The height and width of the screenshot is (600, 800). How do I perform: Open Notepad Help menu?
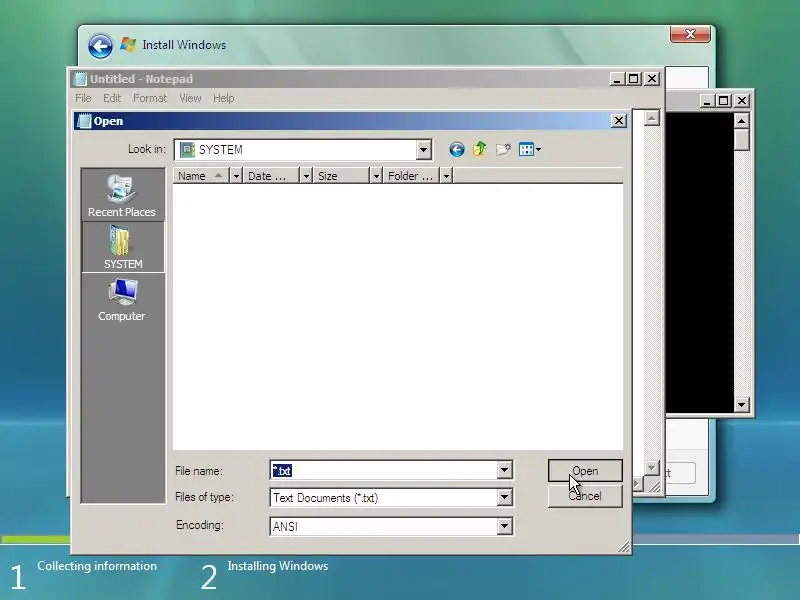223,98
